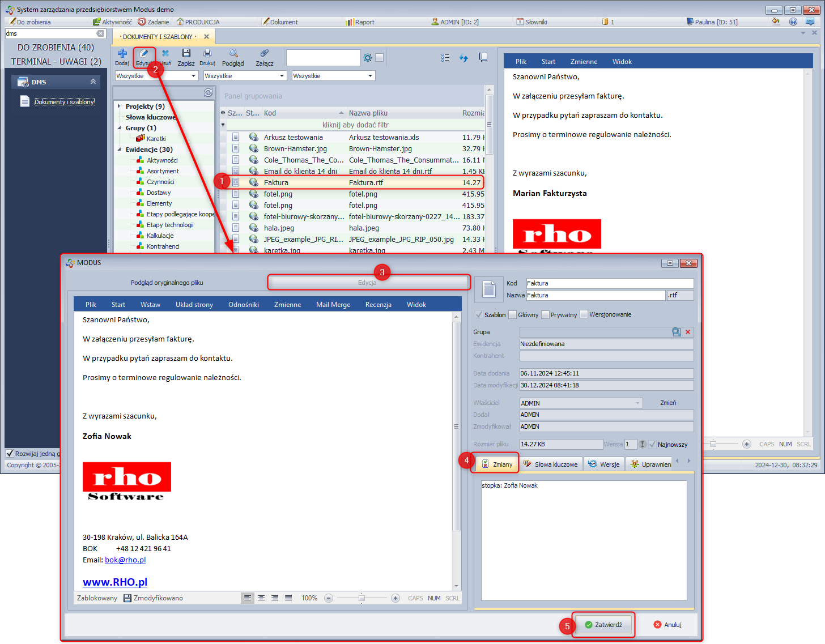
Task: Click the toolbar search input field
Action: coord(323,58)
